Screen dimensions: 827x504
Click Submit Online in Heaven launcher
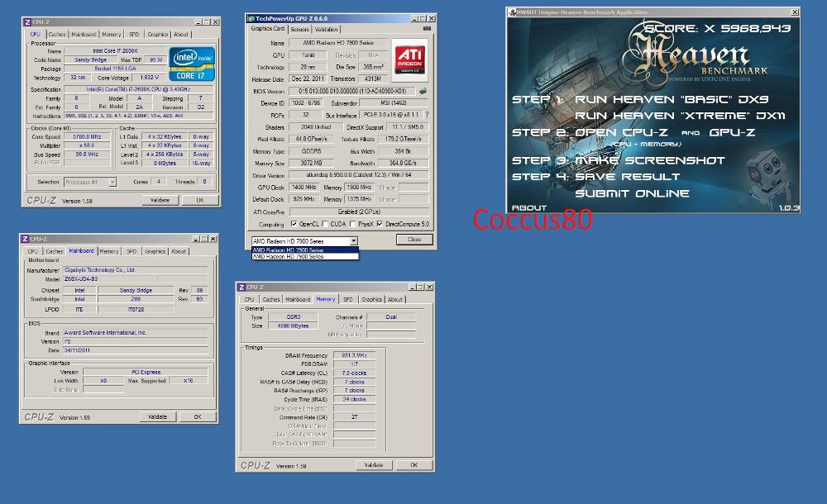tap(632, 193)
